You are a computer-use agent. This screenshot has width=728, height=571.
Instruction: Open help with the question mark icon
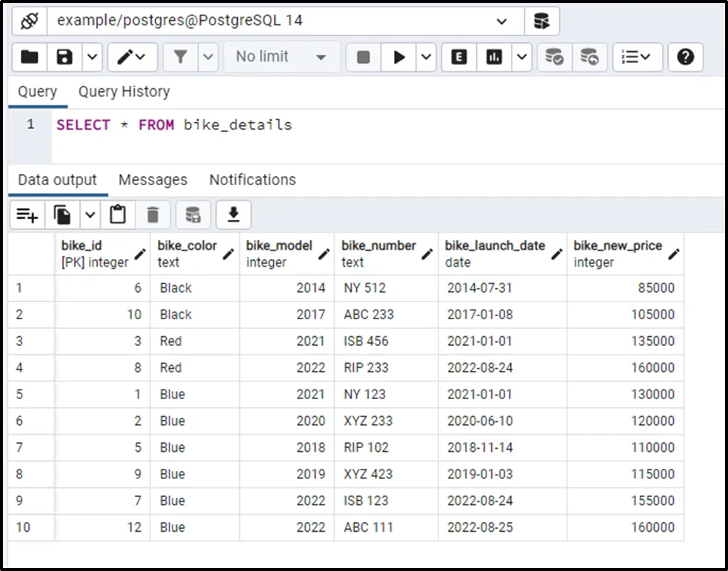click(x=685, y=57)
